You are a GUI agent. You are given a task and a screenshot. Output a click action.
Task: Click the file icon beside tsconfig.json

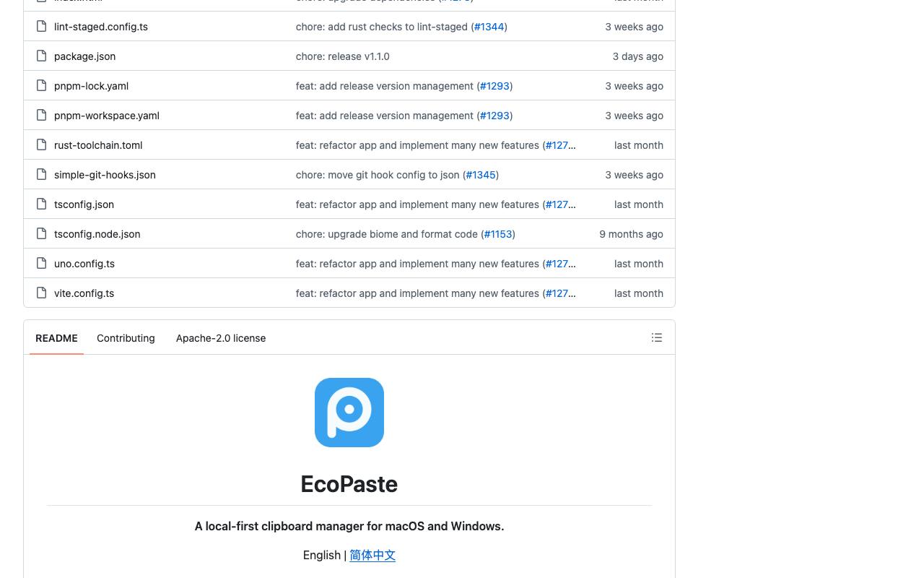pos(41,204)
